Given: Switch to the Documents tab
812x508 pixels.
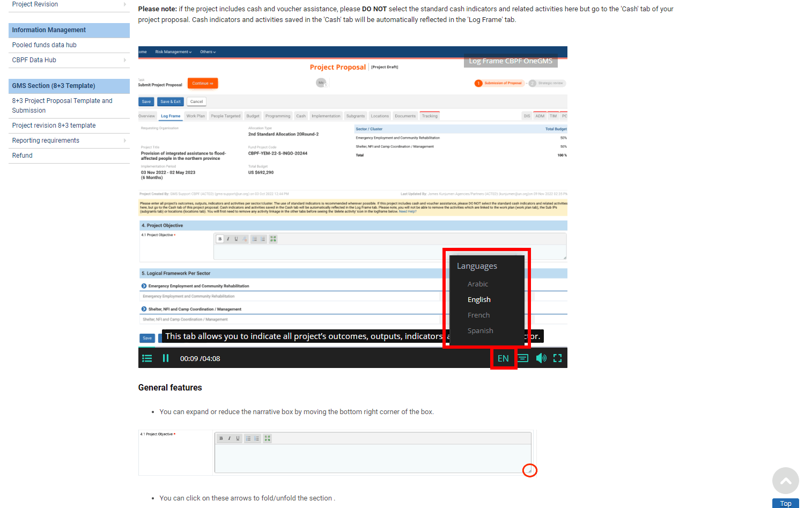Looking at the screenshot, I should [x=405, y=116].
